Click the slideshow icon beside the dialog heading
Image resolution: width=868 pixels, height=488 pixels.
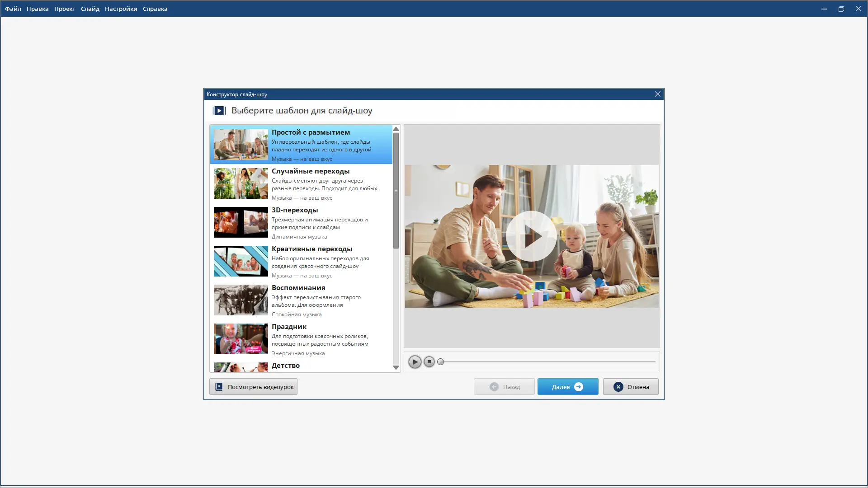point(219,111)
